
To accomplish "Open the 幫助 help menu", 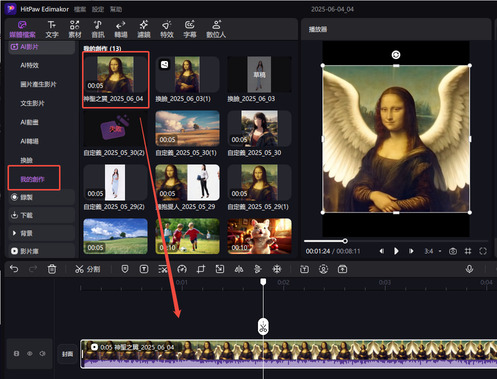I will coord(116,9).
